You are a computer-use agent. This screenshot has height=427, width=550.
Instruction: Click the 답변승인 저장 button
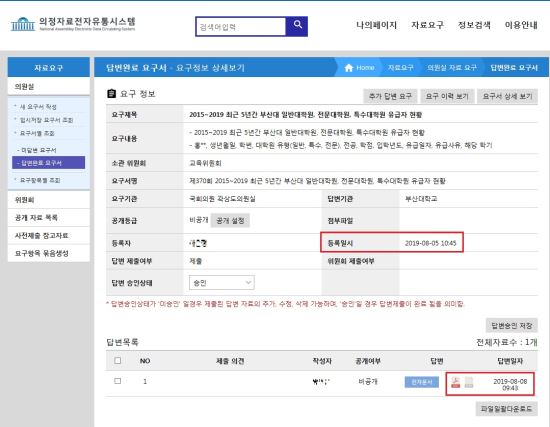(512, 326)
